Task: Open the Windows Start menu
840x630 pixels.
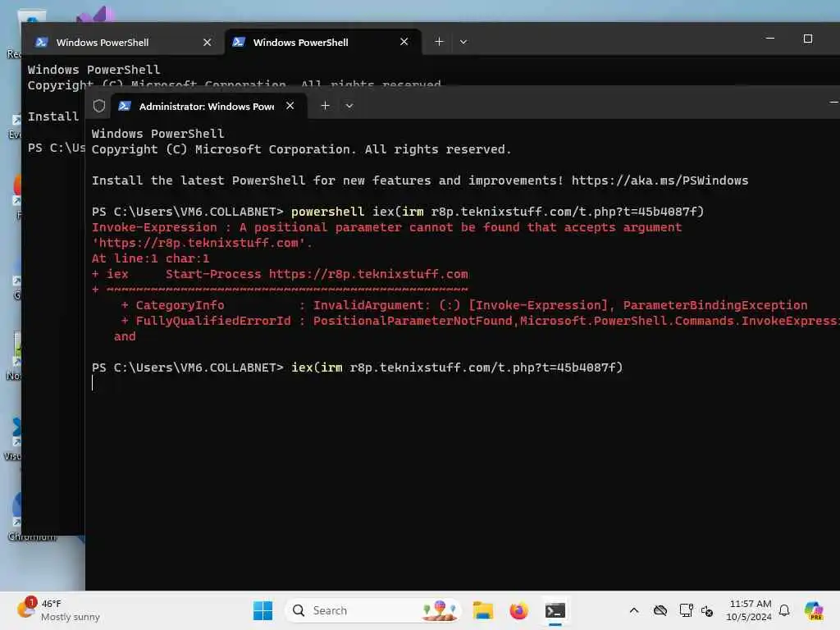Action: coord(262,610)
